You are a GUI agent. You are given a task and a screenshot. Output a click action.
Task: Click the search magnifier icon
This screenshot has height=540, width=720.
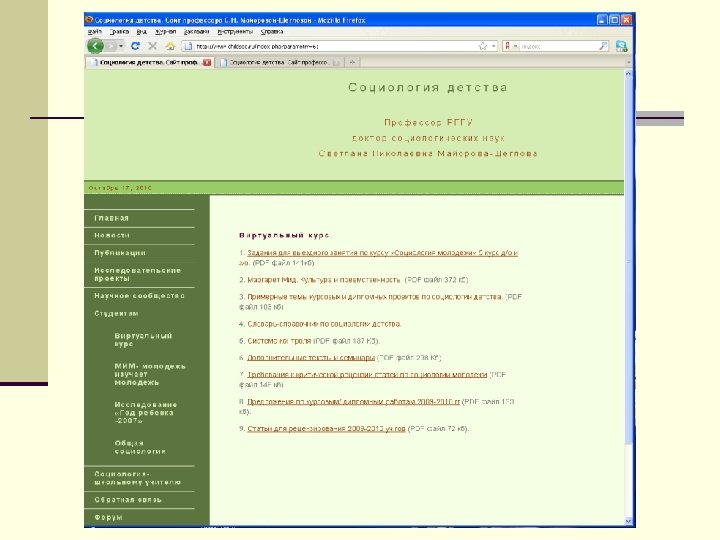pos(603,46)
